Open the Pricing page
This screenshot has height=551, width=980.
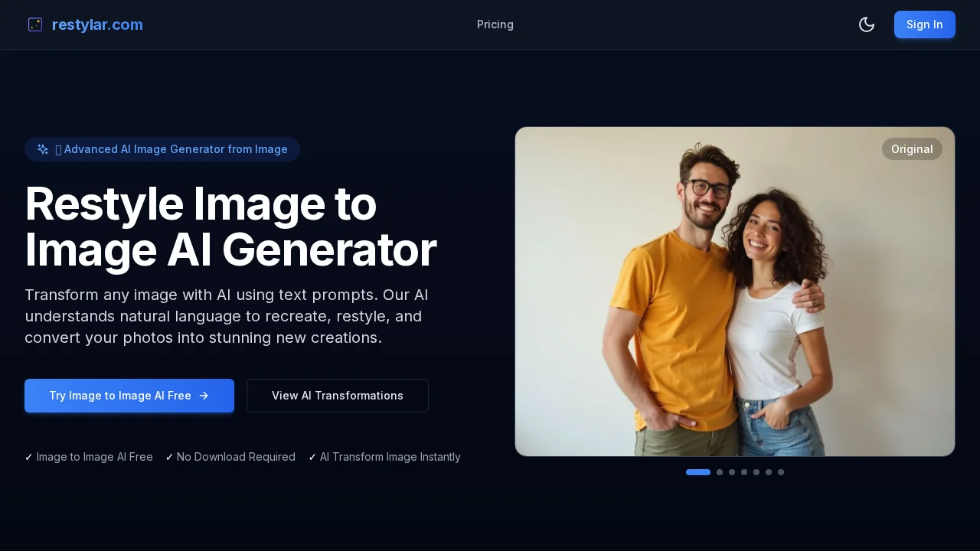(x=495, y=24)
